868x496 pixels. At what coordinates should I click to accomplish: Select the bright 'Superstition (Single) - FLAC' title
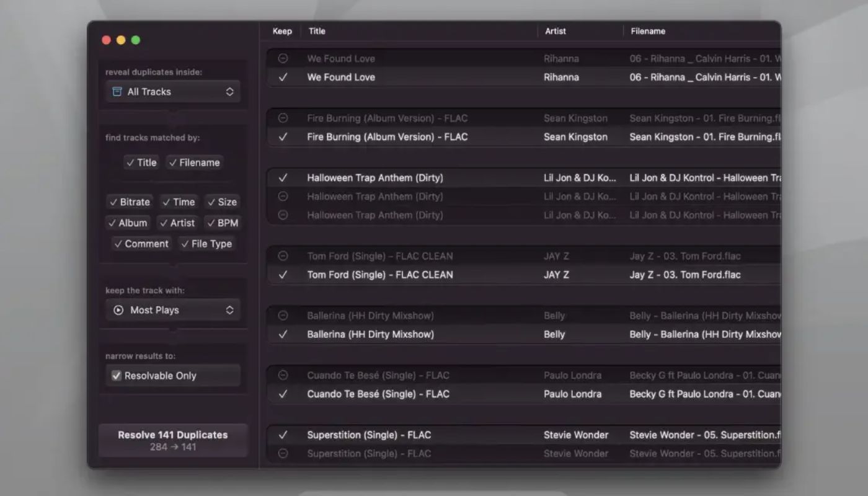pos(369,435)
